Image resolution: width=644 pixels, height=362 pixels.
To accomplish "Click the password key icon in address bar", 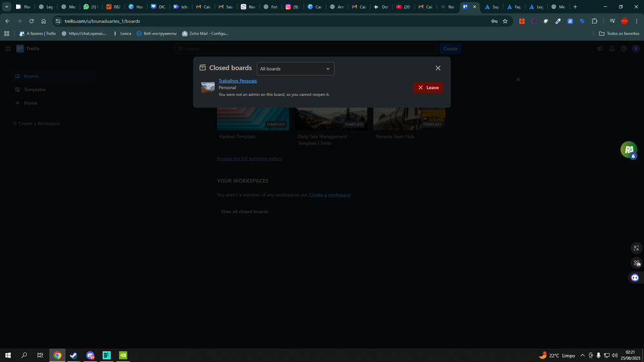I will point(494,21).
